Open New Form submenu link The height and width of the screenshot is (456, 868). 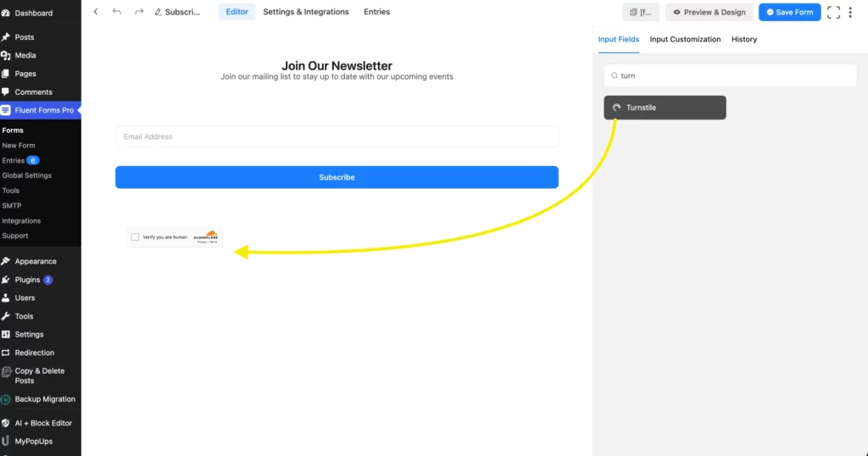click(x=19, y=145)
